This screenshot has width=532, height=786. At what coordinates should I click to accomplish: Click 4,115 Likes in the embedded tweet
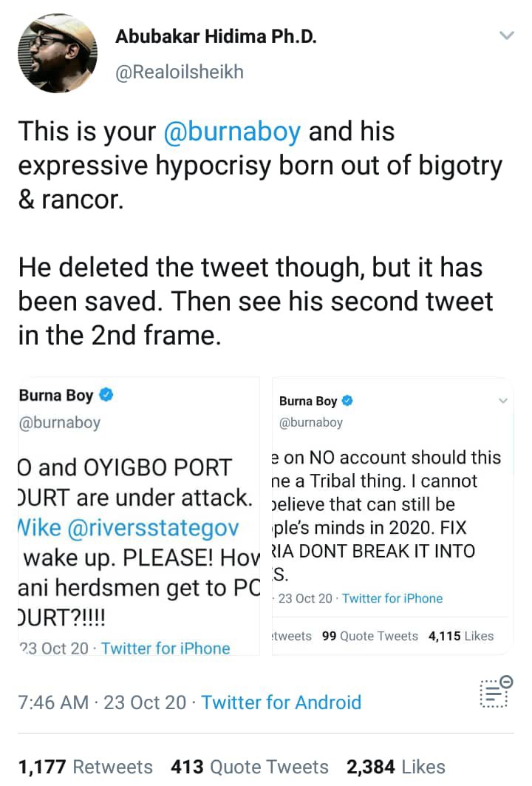pyautogui.click(x=460, y=636)
